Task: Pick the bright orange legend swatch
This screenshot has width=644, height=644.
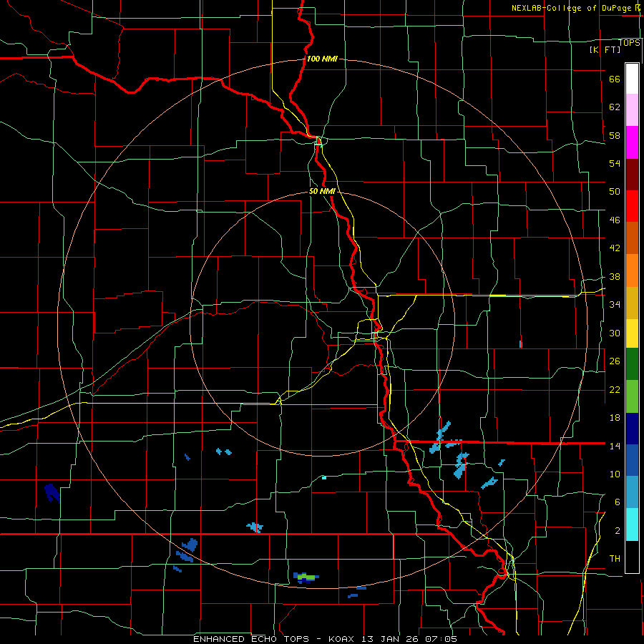Action: (x=632, y=270)
